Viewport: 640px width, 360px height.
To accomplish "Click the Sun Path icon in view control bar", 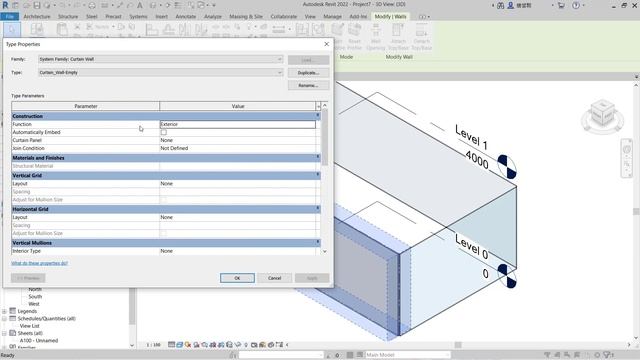I will click(x=188, y=345).
